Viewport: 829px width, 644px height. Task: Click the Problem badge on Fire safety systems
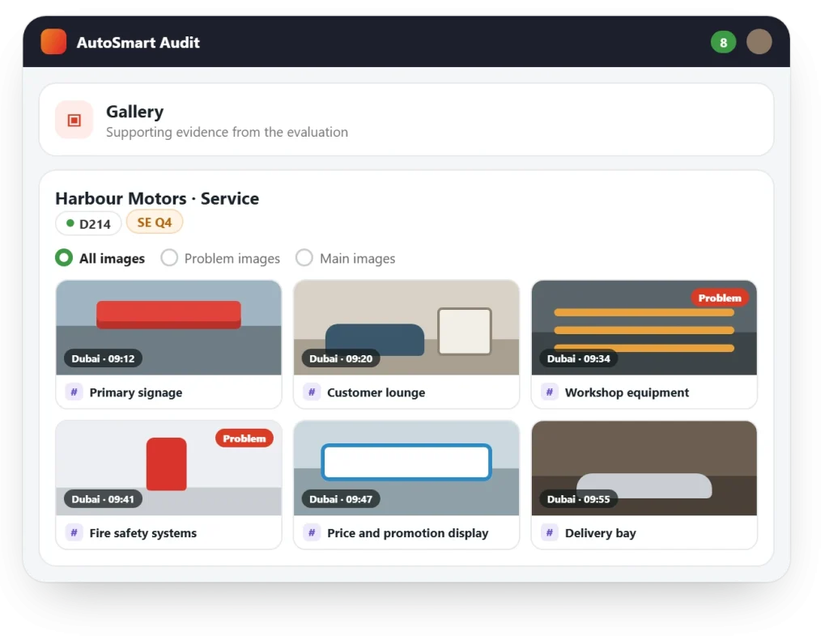pyautogui.click(x=244, y=439)
